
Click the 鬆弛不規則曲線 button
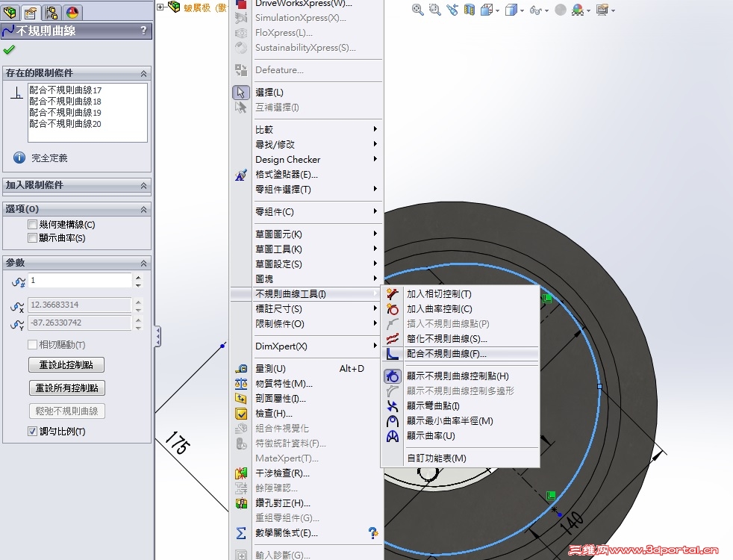[x=67, y=411]
